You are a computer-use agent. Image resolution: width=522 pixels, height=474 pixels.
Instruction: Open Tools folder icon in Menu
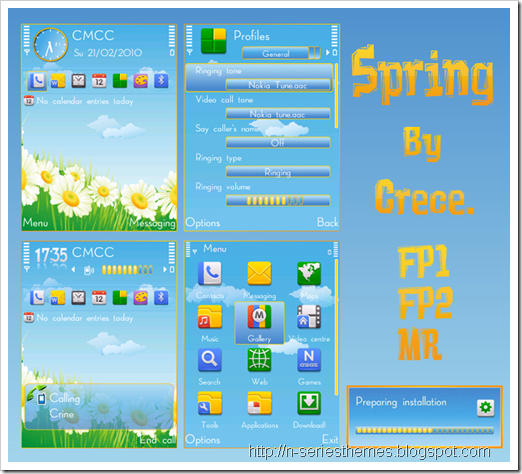210,403
